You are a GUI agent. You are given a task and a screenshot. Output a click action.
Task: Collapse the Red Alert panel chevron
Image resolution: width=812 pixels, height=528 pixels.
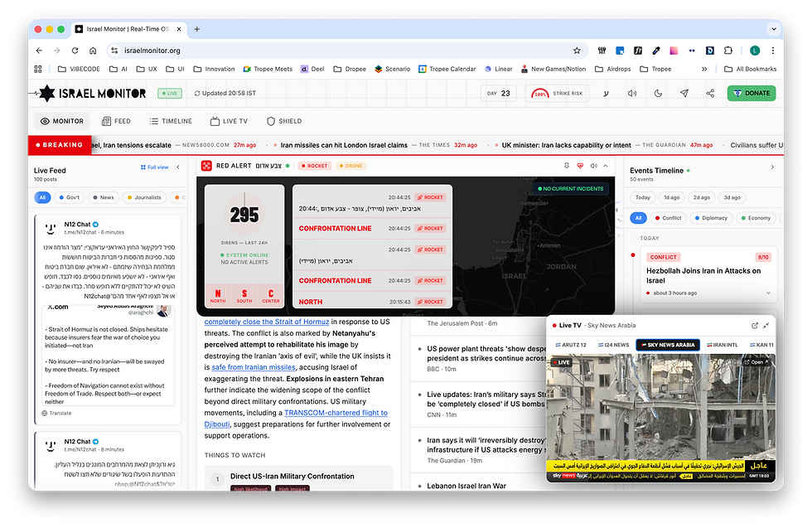click(606, 166)
